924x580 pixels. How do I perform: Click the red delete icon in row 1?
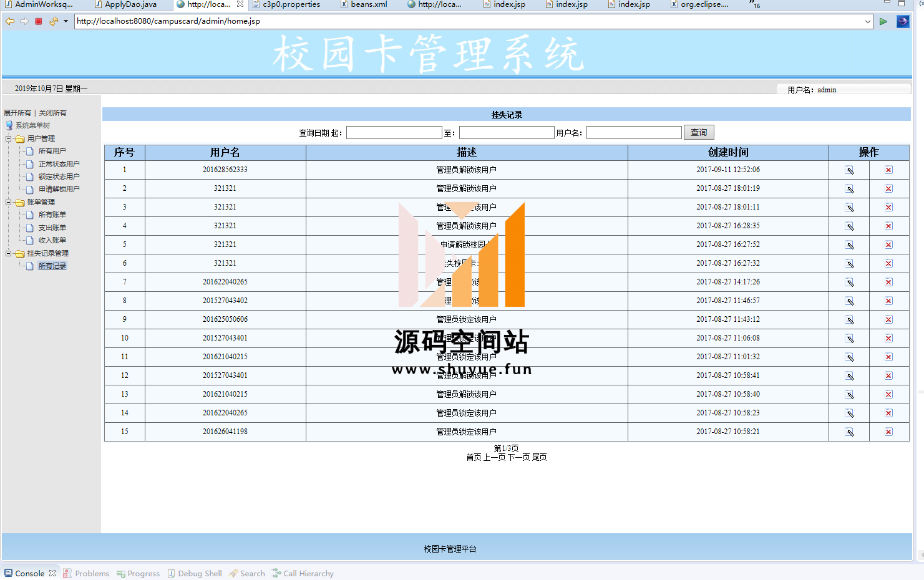pos(888,170)
